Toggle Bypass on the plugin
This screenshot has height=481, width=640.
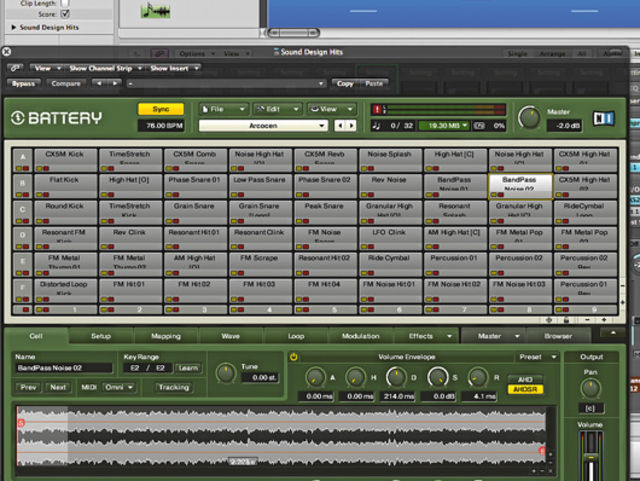tap(23, 83)
